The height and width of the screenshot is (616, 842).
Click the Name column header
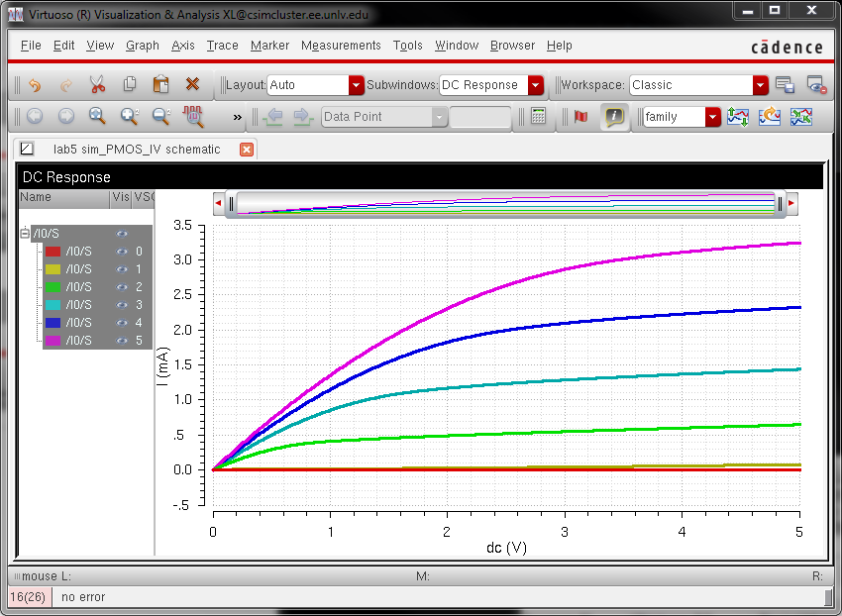(36, 198)
